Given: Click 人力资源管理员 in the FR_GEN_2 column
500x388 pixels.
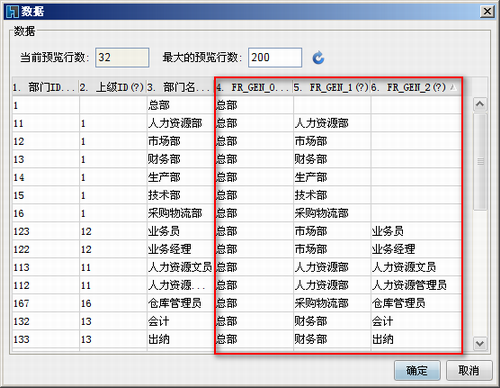Looking at the screenshot, I should [409, 286].
